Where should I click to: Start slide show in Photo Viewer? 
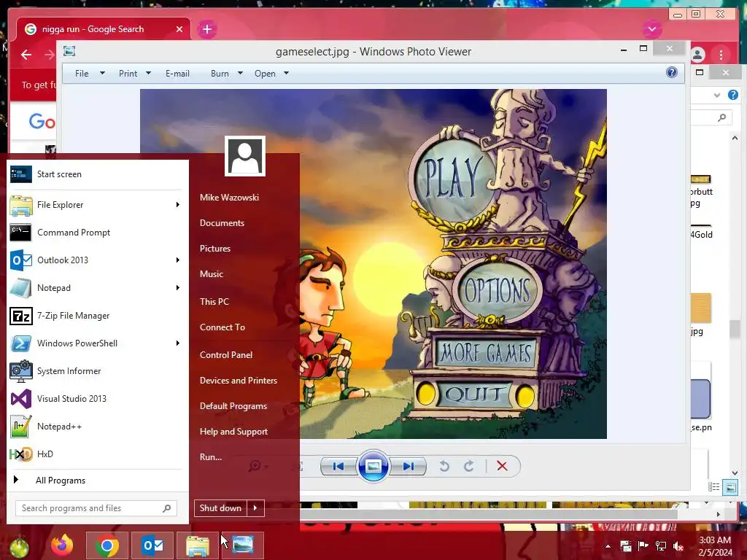373,466
